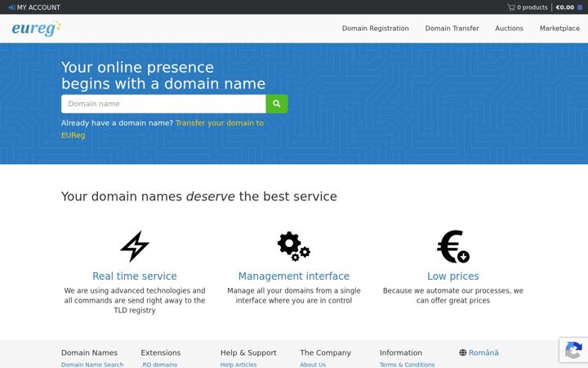The image size is (588, 368).
Task: Open the Management interface heading link
Action: pyautogui.click(x=294, y=276)
